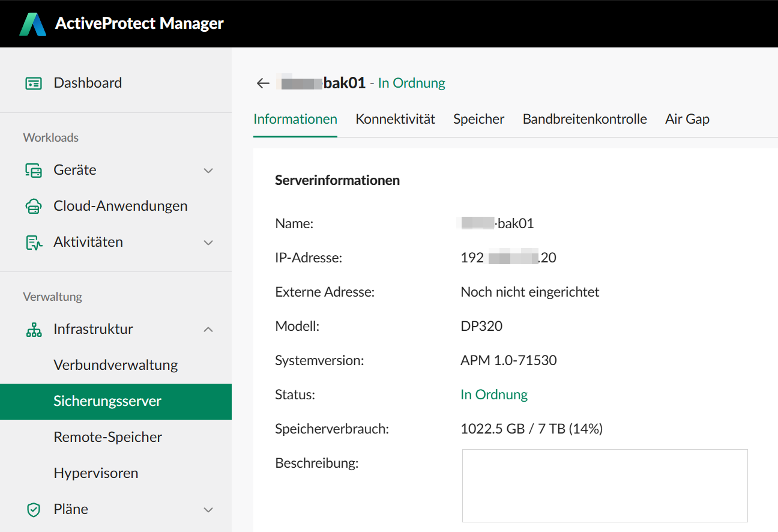This screenshot has width=778, height=532.
Task: Click the Geräte menu label
Action: tap(75, 170)
